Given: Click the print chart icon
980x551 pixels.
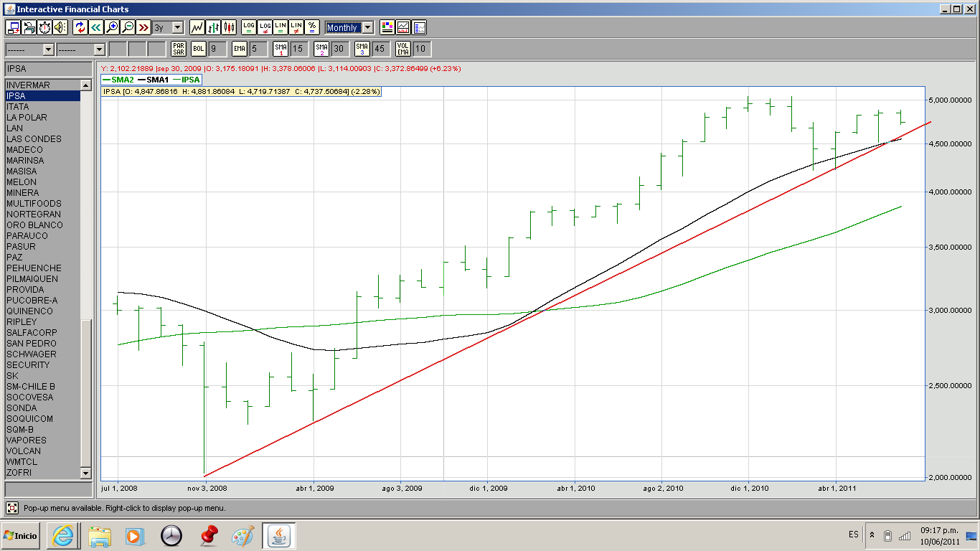Looking at the screenshot, I should coord(29,27).
